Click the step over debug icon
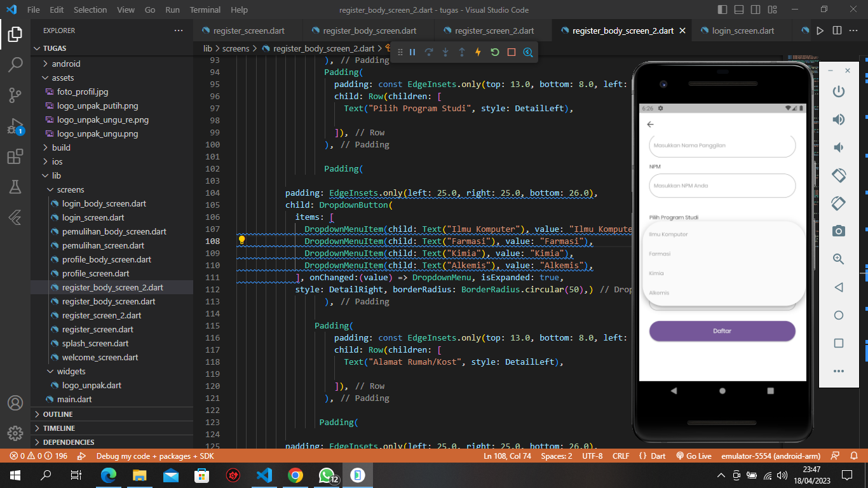The image size is (868, 488). click(429, 53)
